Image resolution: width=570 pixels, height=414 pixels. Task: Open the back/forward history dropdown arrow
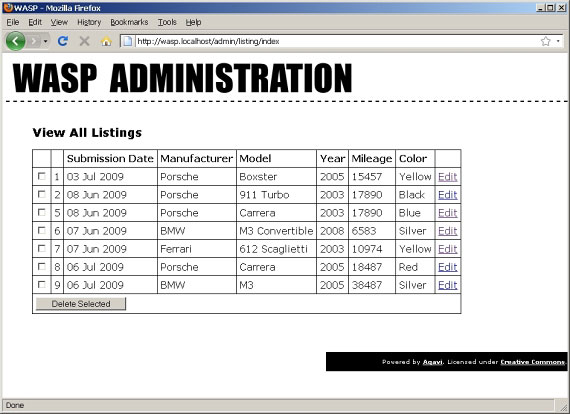click(45, 41)
